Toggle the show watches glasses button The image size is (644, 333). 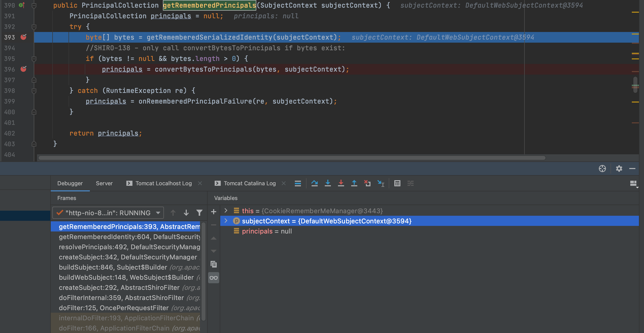pos(213,278)
